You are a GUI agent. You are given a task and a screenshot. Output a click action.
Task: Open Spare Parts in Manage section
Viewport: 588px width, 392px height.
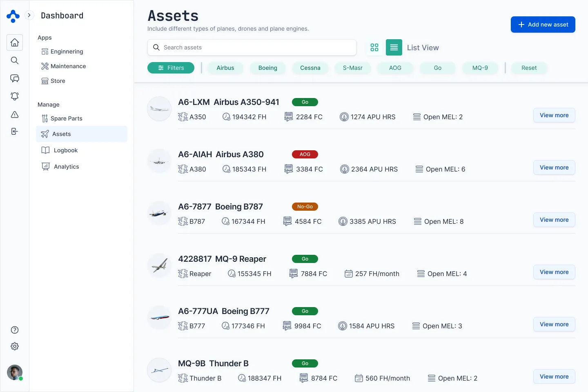point(62,118)
